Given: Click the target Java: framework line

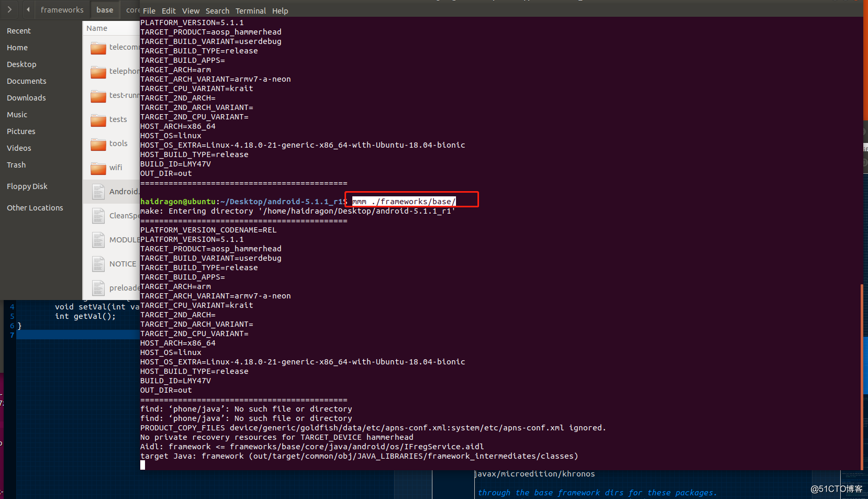Looking at the screenshot, I should 359,456.
